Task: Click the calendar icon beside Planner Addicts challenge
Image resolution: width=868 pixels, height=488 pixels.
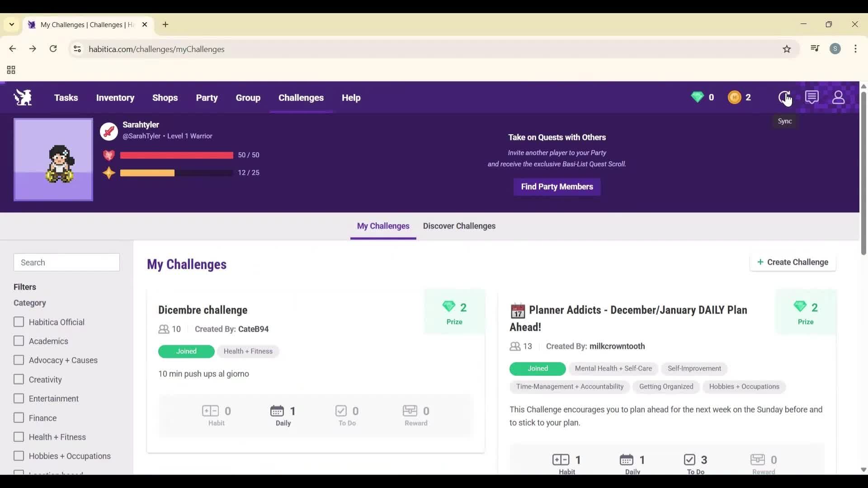Action: tap(518, 310)
